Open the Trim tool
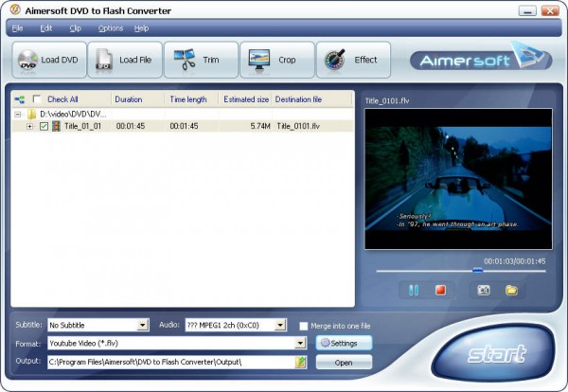 click(x=200, y=60)
